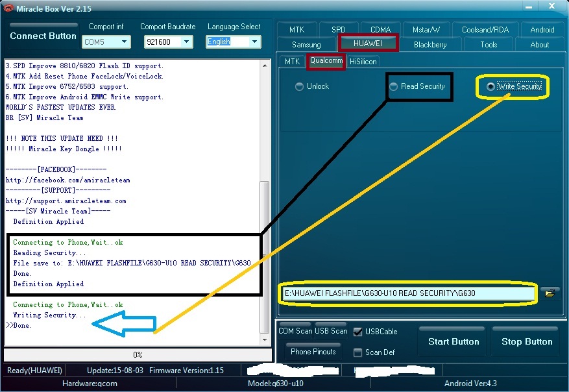
Task: Click the Miracle Box title bar logo
Action: tap(8, 8)
